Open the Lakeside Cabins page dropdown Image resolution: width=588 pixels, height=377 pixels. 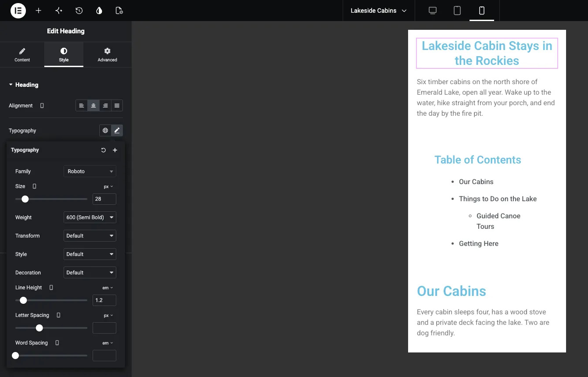pyautogui.click(x=379, y=11)
